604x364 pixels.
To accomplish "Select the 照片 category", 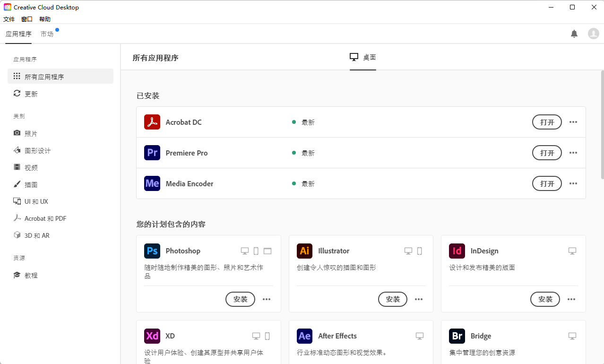I will coord(60,133).
